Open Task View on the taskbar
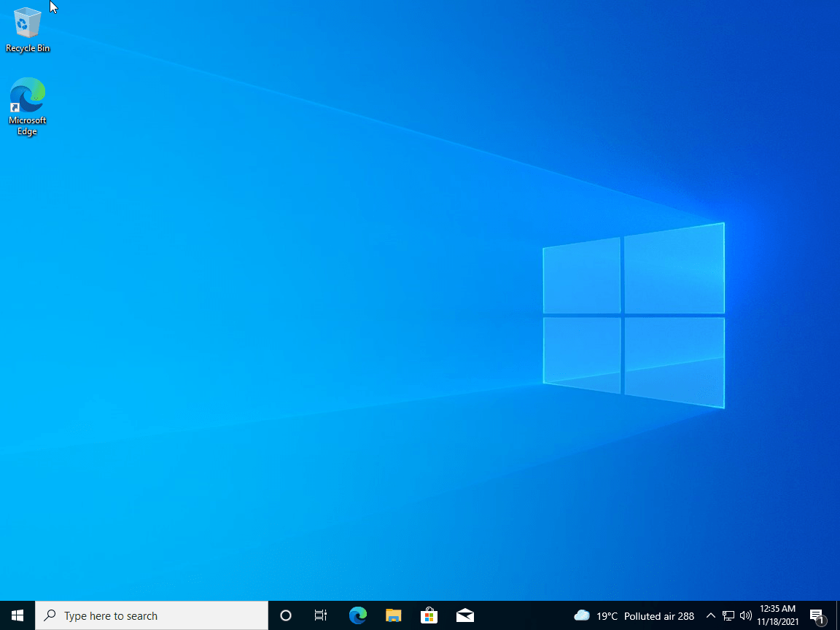Viewport: 840px width, 630px height. (x=321, y=615)
